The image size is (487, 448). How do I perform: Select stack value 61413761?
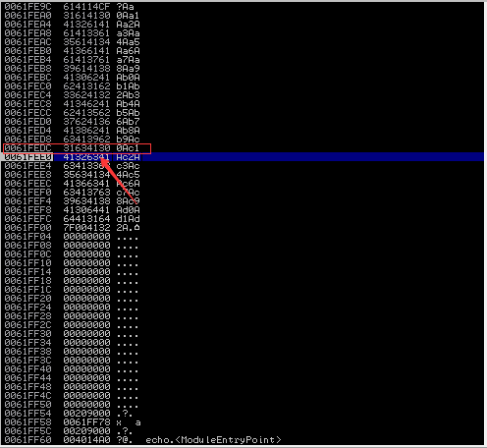point(86,60)
